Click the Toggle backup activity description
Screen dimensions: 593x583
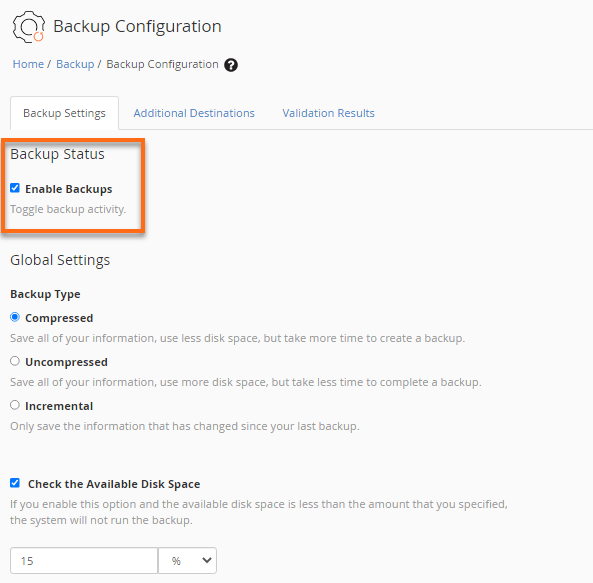coord(68,209)
